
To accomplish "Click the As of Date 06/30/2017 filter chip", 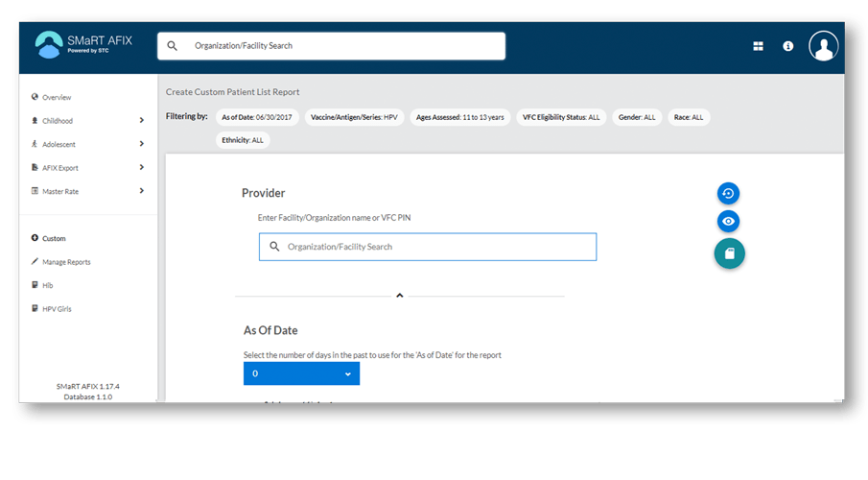I will 257,117.
